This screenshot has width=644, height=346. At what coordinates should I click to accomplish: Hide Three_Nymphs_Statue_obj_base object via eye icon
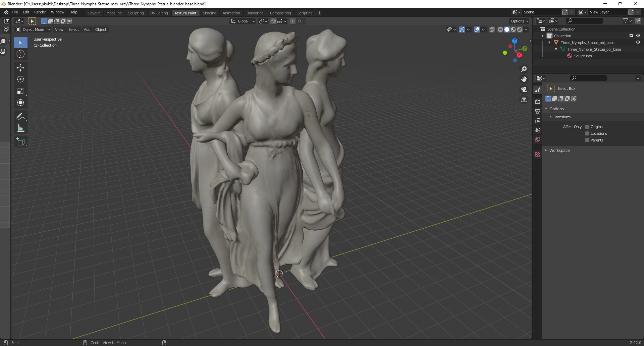(638, 42)
